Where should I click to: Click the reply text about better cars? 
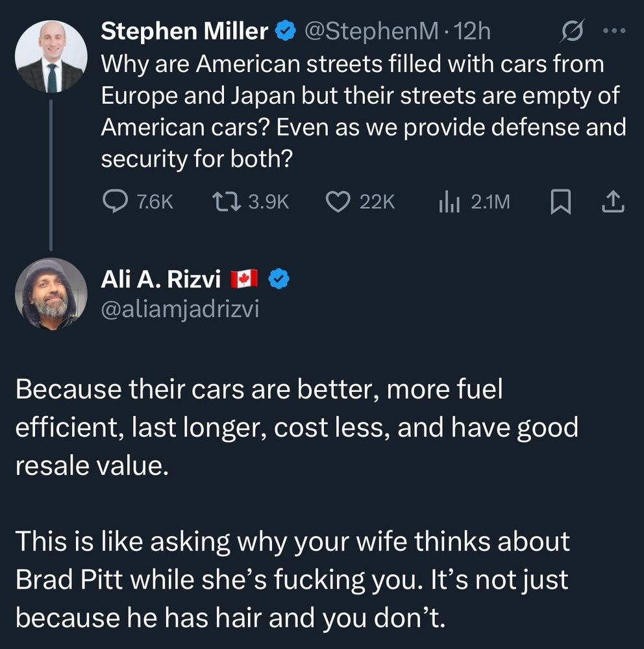pyautogui.click(x=295, y=428)
